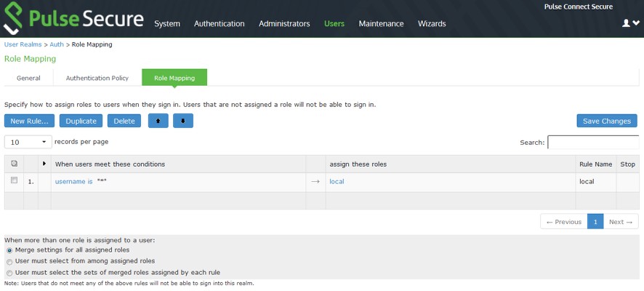Viewport: 644px width, 291px height.
Task: Choose User must select from among assigned roles
Action: (x=9, y=260)
